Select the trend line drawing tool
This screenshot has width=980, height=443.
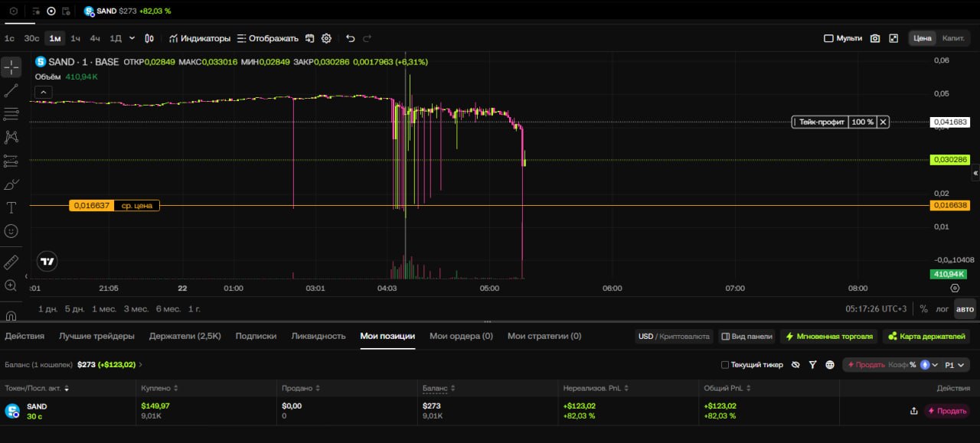click(11, 91)
